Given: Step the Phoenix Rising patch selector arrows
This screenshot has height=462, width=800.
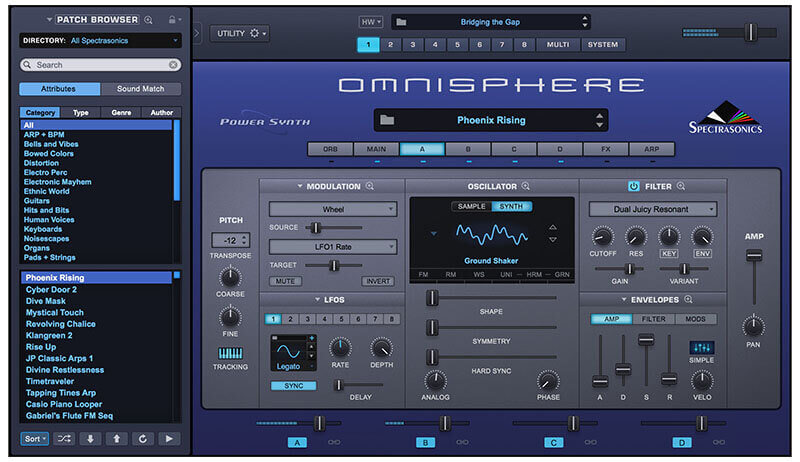Looking at the screenshot, I should [599, 120].
